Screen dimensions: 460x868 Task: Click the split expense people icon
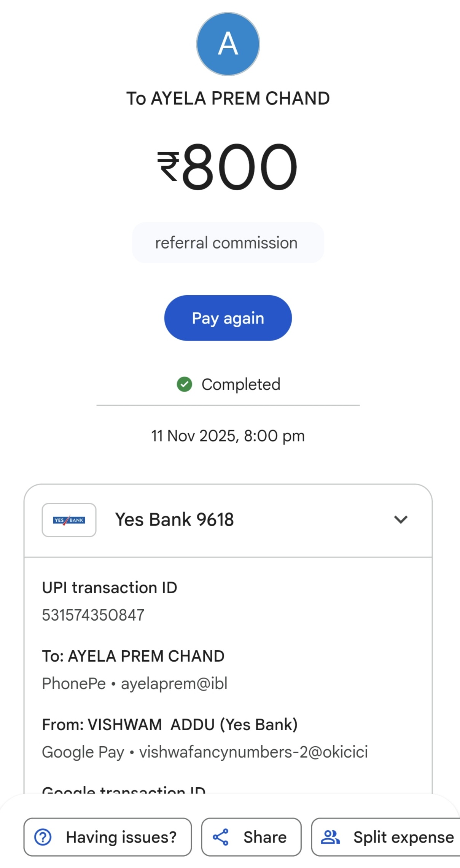(330, 837)
